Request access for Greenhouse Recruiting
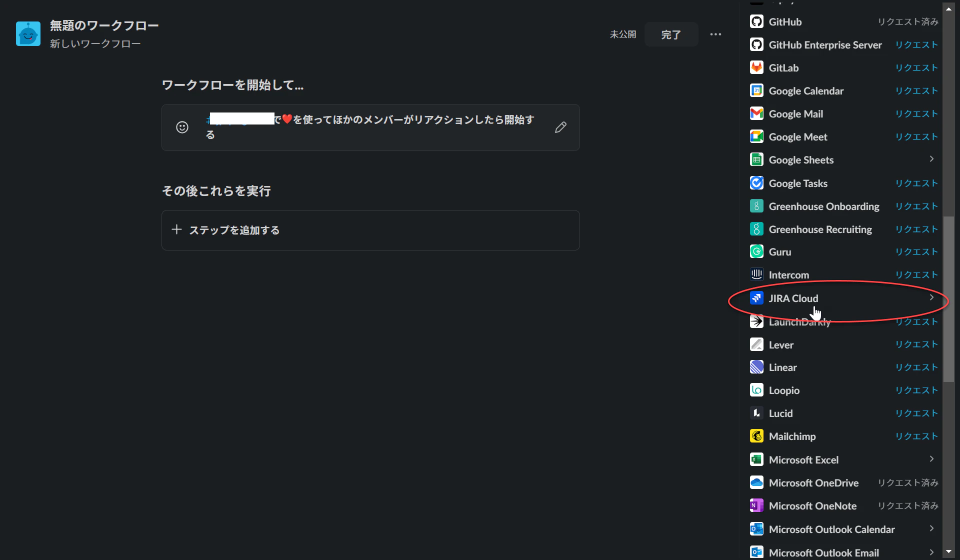Image resolution: width=960 pixels, height=560 pixels. click(x=916, y=229)
